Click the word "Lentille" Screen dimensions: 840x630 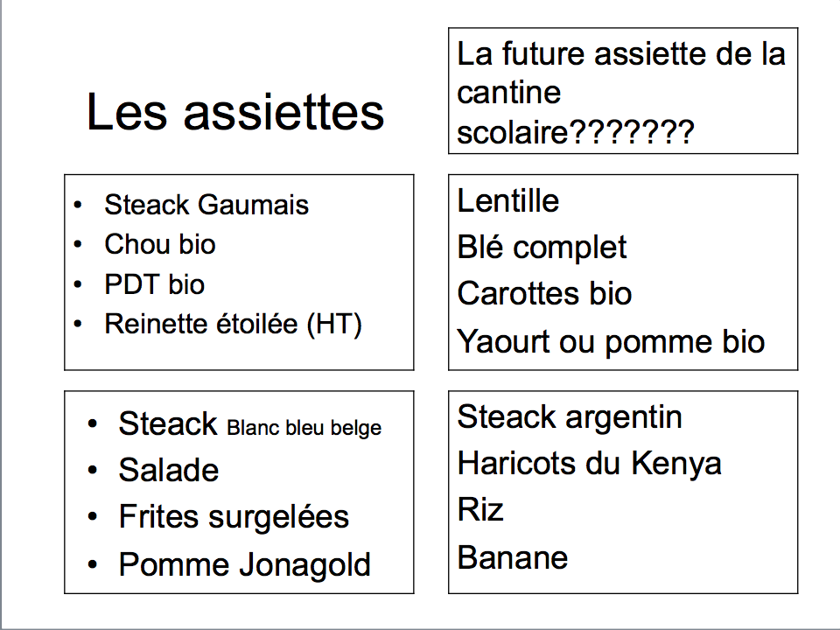click(507, 201)
